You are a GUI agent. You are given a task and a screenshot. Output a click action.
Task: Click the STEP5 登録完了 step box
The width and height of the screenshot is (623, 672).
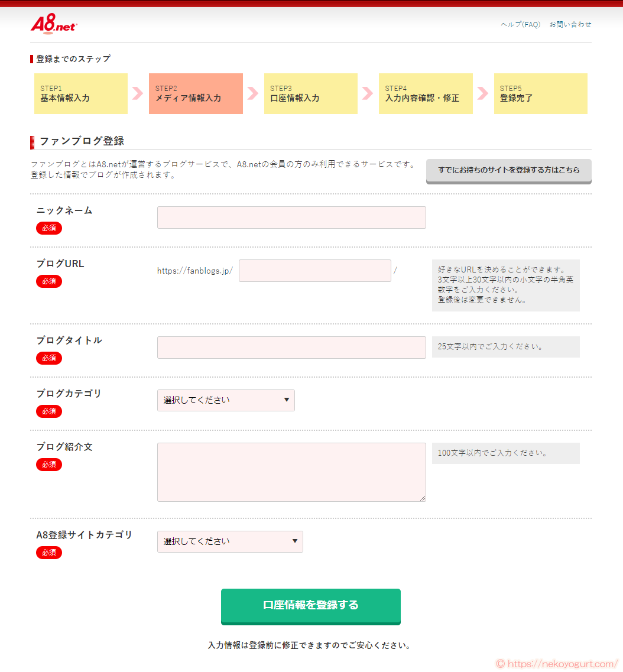tap(540, 93)
